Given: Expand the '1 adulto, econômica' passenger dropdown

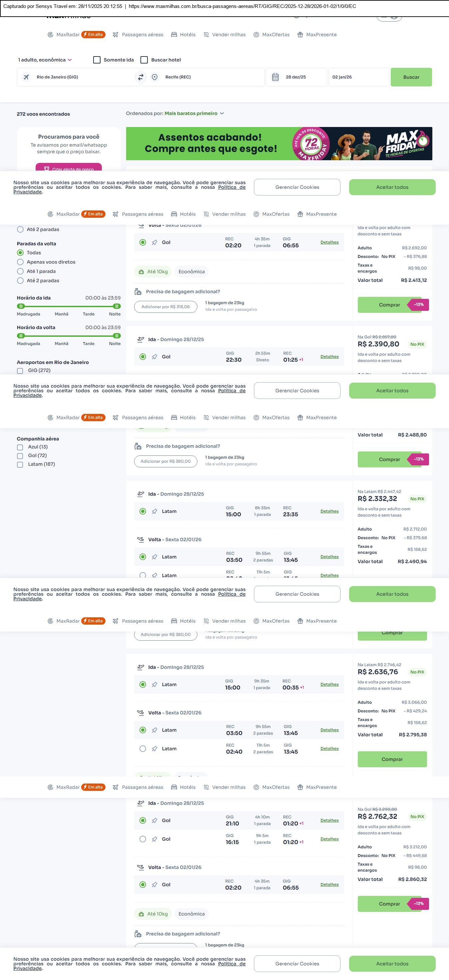Looking at the screenshot, I should point(45,60).
